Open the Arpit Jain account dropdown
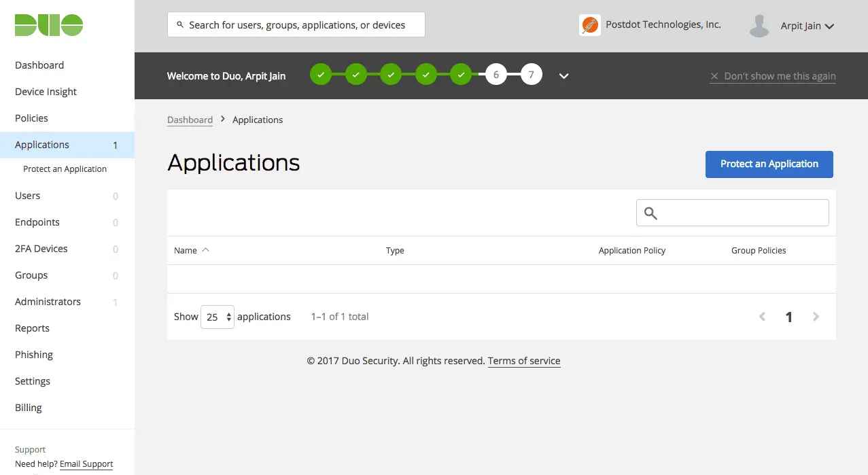868x475 pixels. point(807,26)
